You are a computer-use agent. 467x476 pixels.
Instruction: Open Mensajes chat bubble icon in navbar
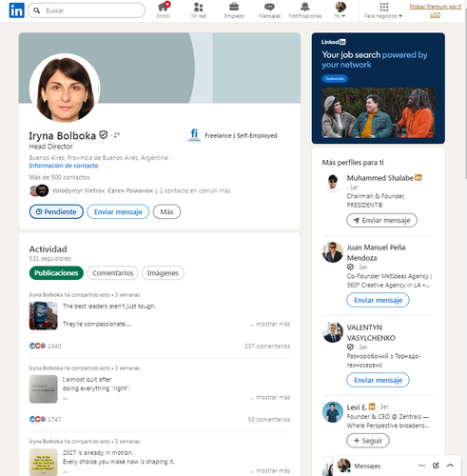coord(269,7)
